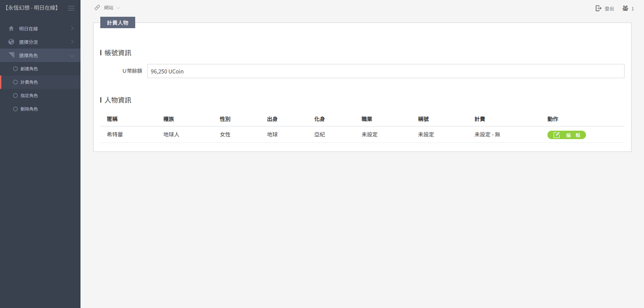Select the 指定角色 circle option
Screen dimensions: 644x308
pos(15,95)
